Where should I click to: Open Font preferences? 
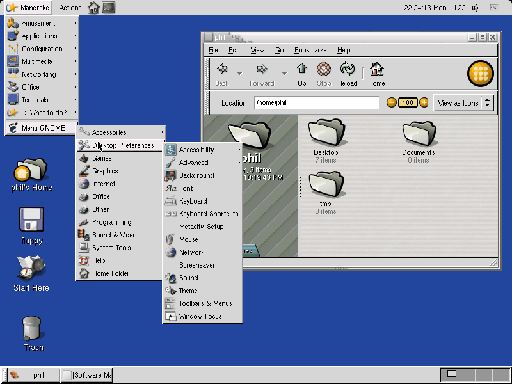[203, 188]
